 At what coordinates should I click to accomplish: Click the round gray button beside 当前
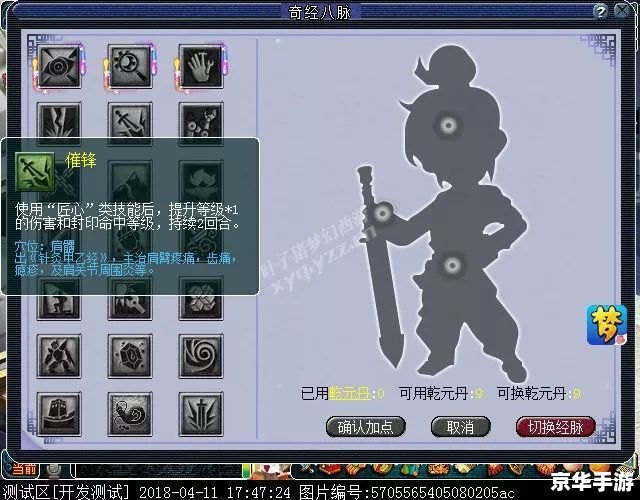coord(55,470)
